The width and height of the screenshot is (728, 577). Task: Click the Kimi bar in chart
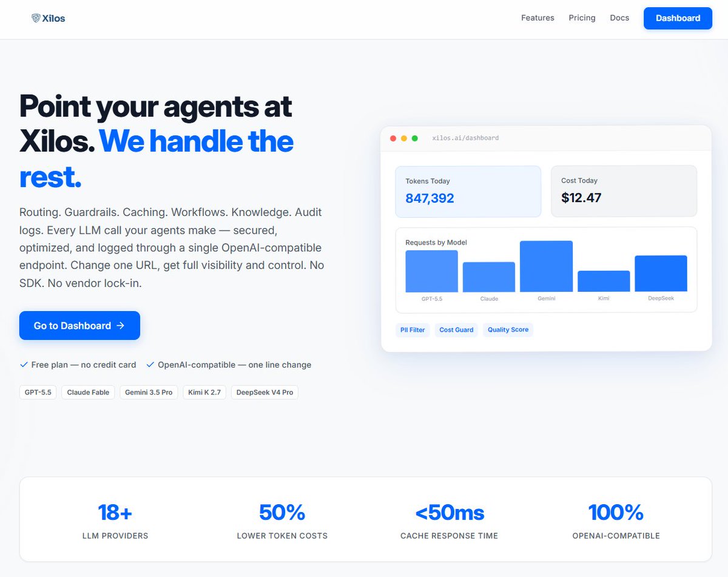click(x=604, y=282)
